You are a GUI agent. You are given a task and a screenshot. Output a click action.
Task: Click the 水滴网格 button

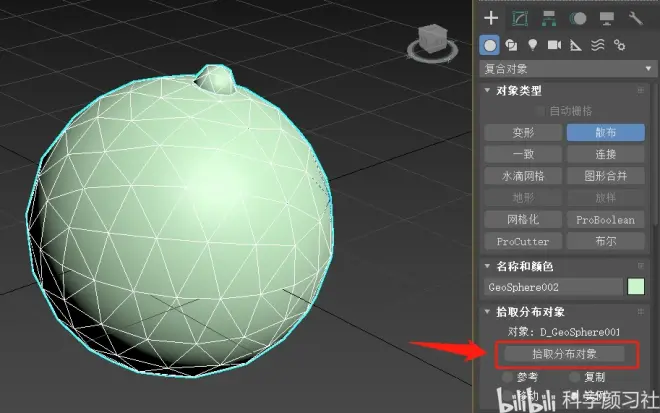coord(523,176)
